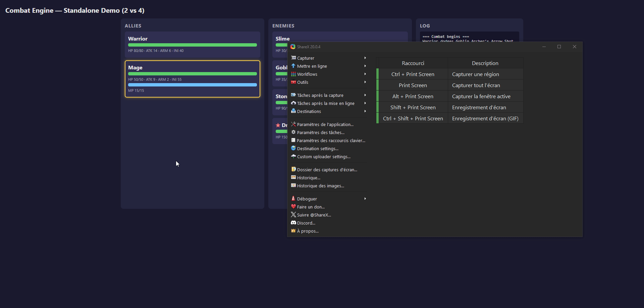Open the Déboguer menu entry
This screenshot has width=644, height=308.
click(x=329, y=199)
